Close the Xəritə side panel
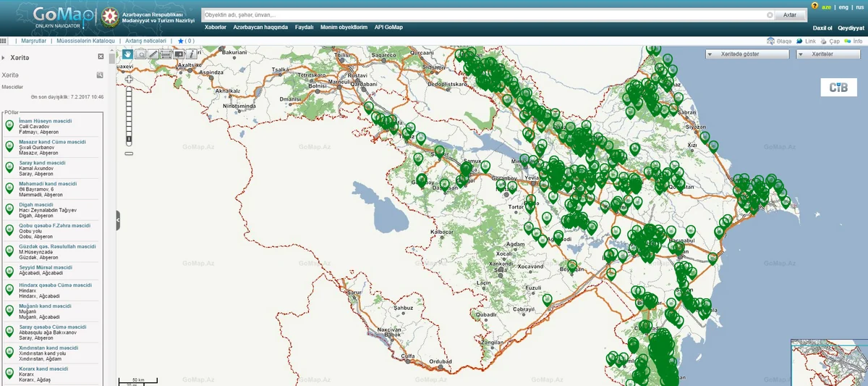This screenshot has height=386, width=868. (x=101, y=56)
